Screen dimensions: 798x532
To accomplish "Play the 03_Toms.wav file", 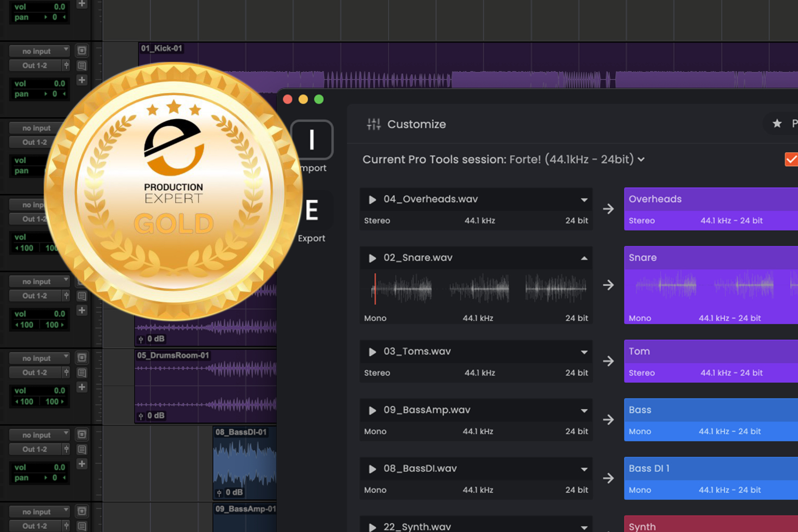I will (x=372, y=352).
